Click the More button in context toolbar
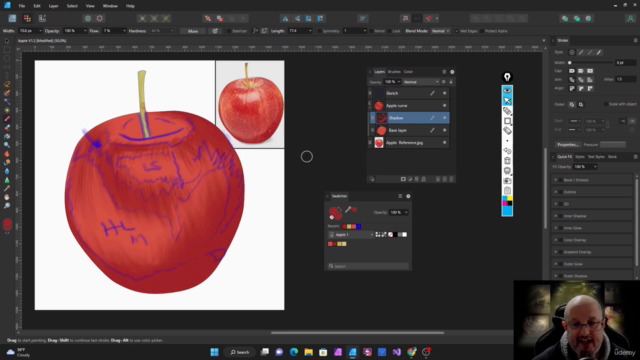The height and width of the screenshot is (360, 640). [x=193, y=31]
